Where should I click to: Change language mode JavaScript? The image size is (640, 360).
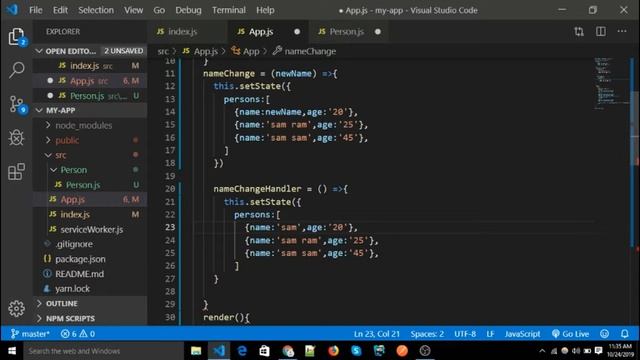point(522,334)
